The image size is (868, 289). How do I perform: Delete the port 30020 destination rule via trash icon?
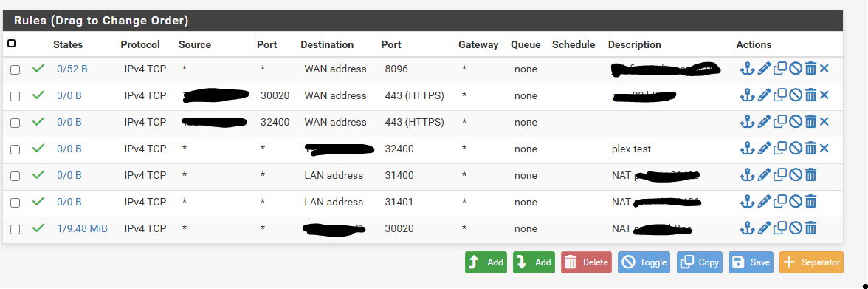tap(810, 228)
